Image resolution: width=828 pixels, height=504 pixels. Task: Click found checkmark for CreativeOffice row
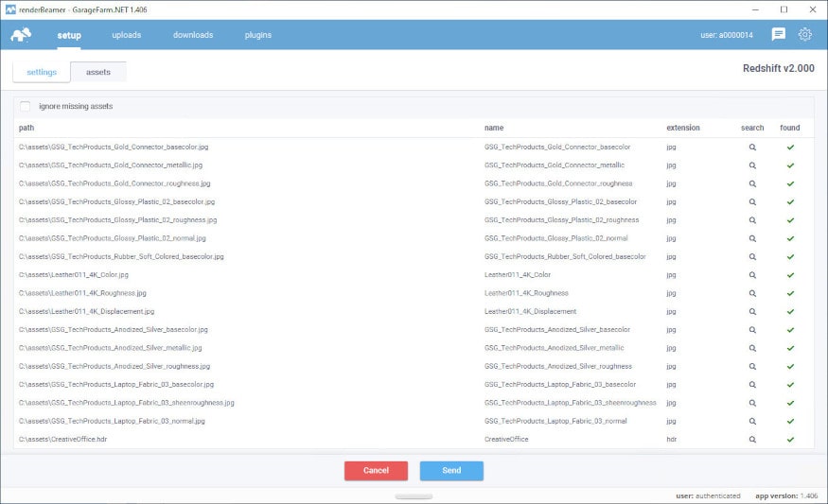pos(790,440)
